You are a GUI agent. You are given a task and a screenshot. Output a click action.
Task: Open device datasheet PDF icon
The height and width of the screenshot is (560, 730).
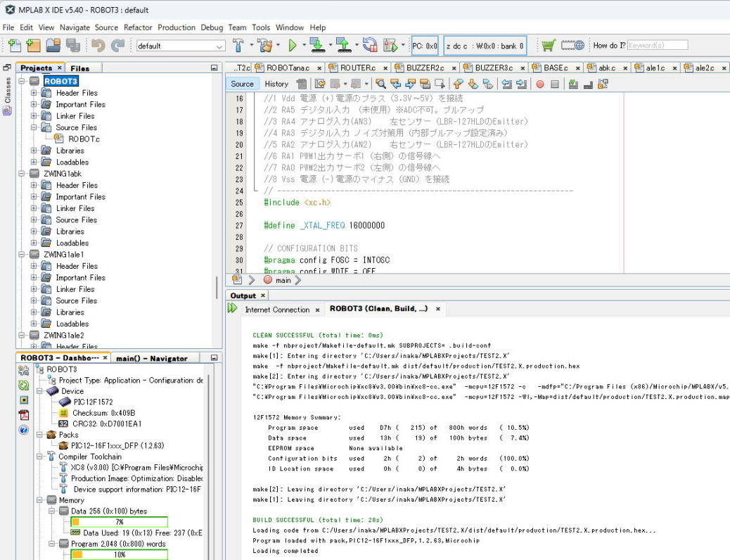click(23, 414)
